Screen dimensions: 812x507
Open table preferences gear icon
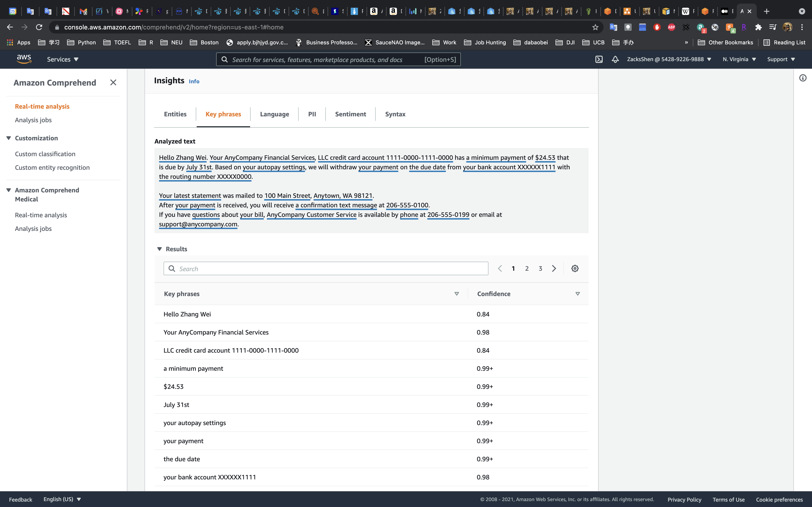point(575,269)
